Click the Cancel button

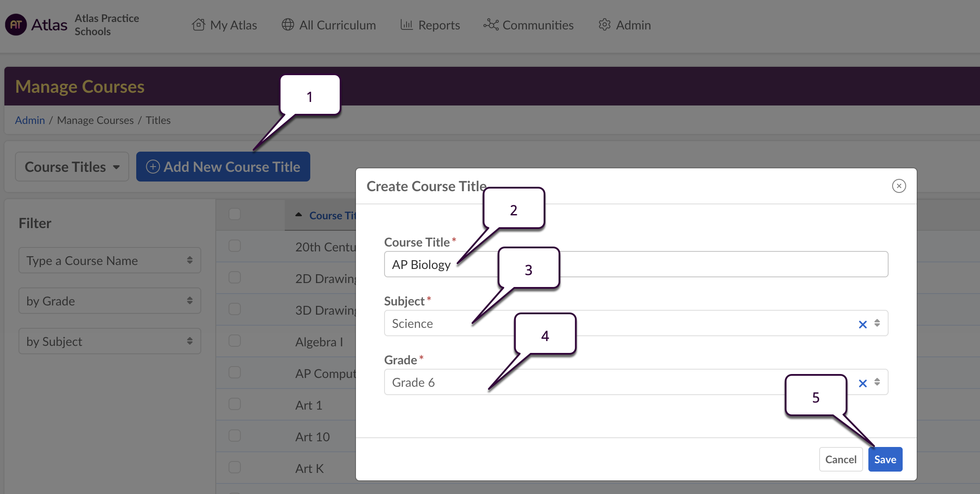coord(840,459)
